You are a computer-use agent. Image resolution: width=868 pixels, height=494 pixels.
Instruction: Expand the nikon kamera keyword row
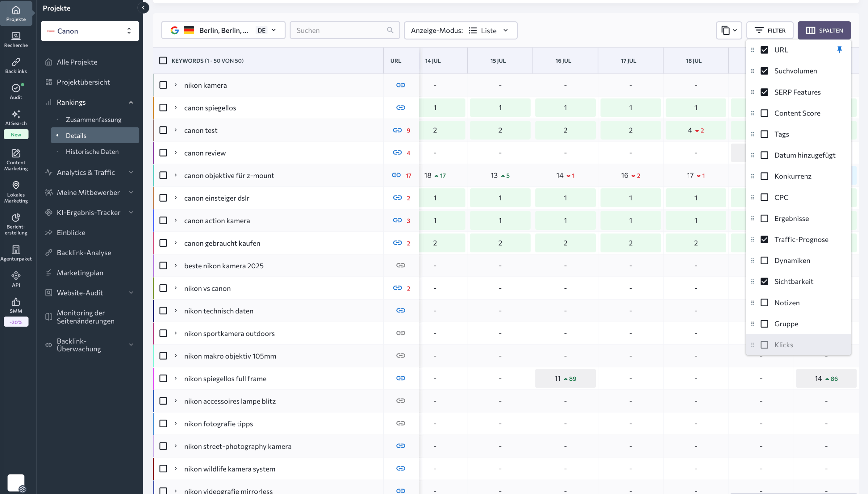176,85
